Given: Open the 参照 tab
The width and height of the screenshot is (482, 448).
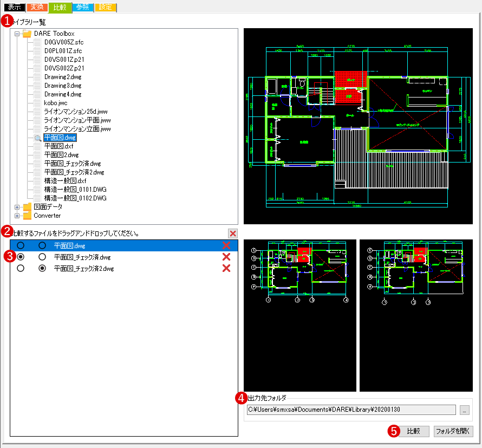Looking at the screenshot, I should coord(83,7).
